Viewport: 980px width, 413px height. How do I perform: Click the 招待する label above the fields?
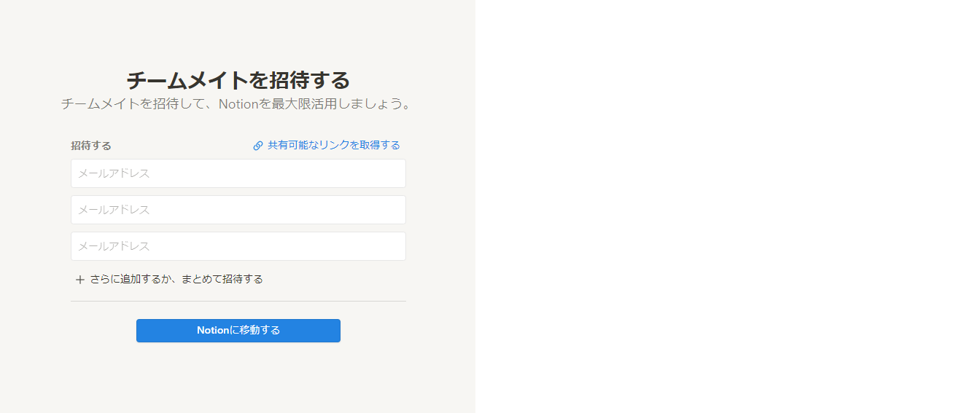point(91,146)
